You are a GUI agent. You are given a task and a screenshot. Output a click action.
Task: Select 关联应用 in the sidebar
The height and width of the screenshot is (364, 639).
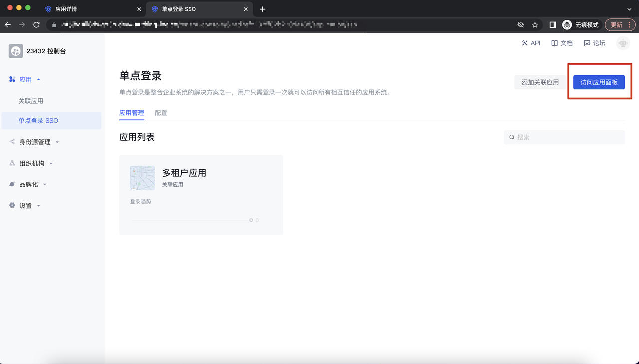click(31, 101)
